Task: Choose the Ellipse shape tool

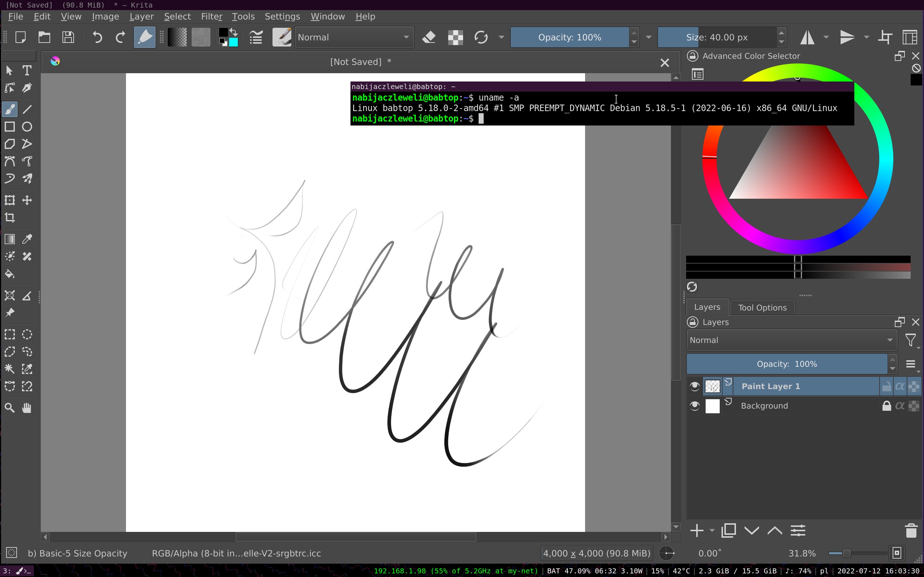Action: point(27,127)
